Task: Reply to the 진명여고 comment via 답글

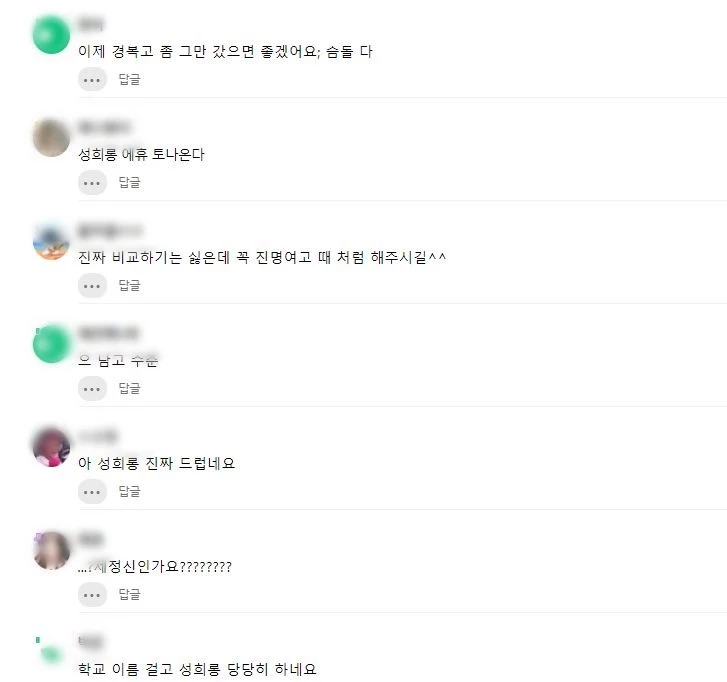Action: [129, 285]
